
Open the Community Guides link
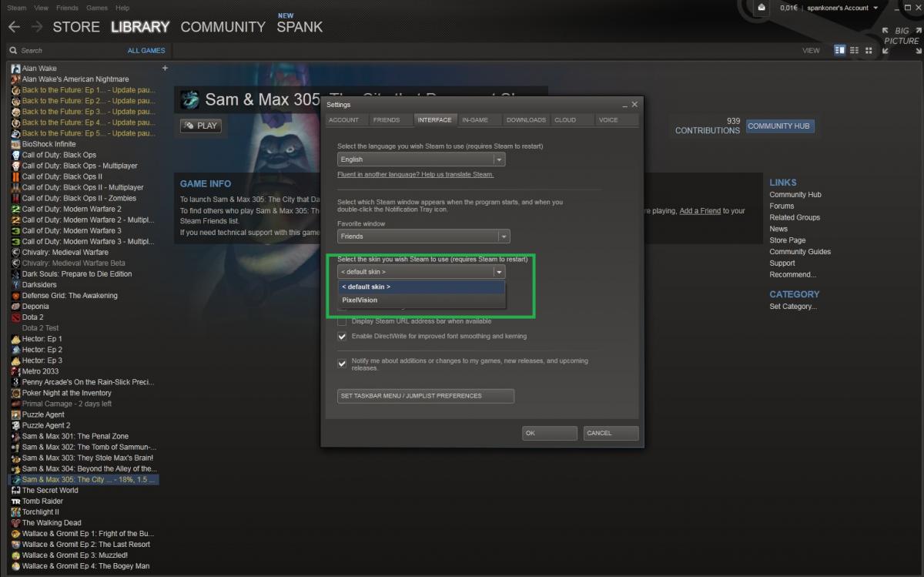click(x=800, y=252)
